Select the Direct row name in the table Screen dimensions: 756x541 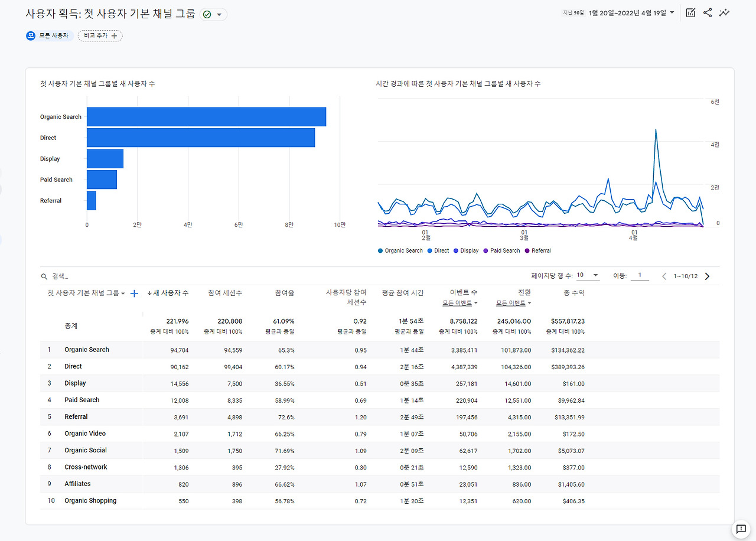pos(73,366)
